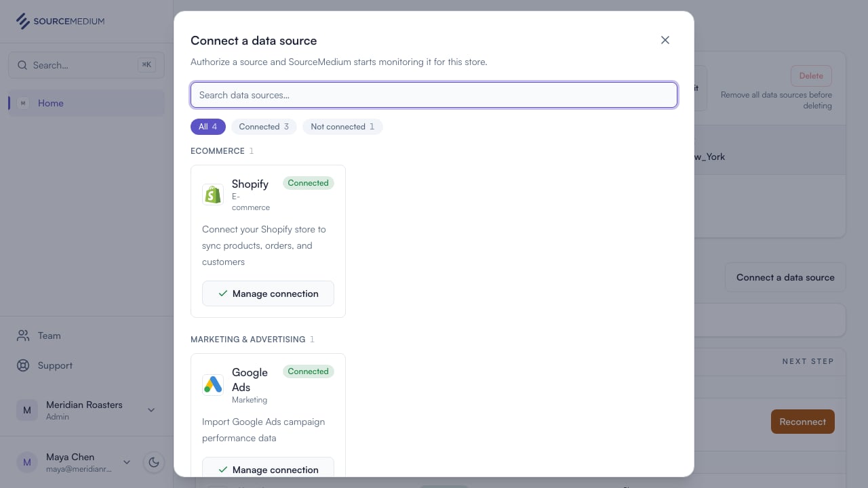The image size is (868, 488).
Task: Toggle dark mode with the moon icon
Action: tap(154, 462)
